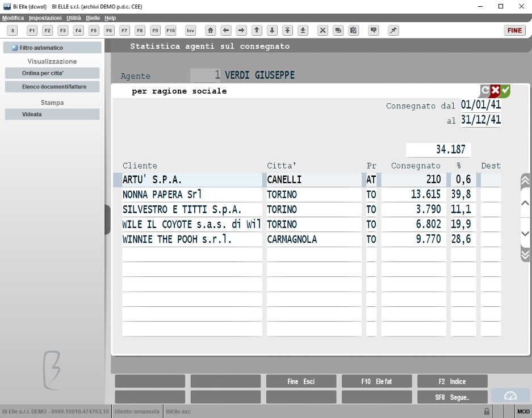Select the NONNA PAPERA Srl client row
This screenshot has width=532, height=418.
pyautogui.click(x=312, y=195)
